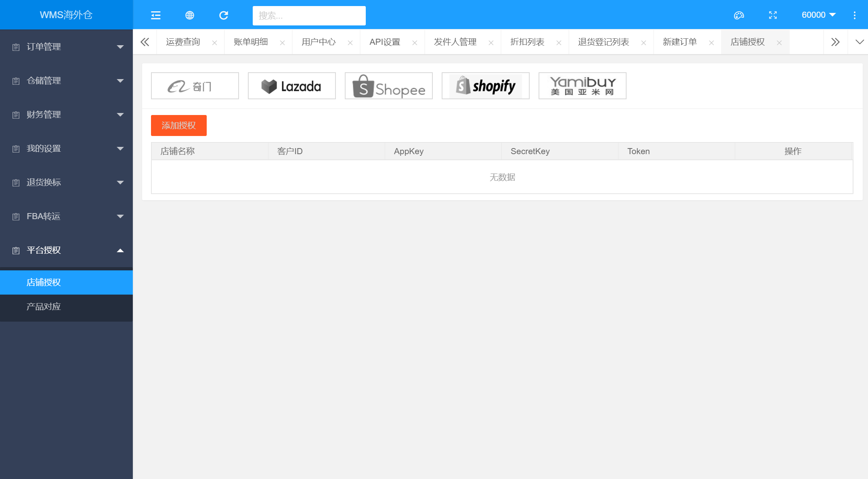The height and width of the screenshot is (479, 868).
Task: Toggle fullscreen mode icon
Action: (773, 15)
